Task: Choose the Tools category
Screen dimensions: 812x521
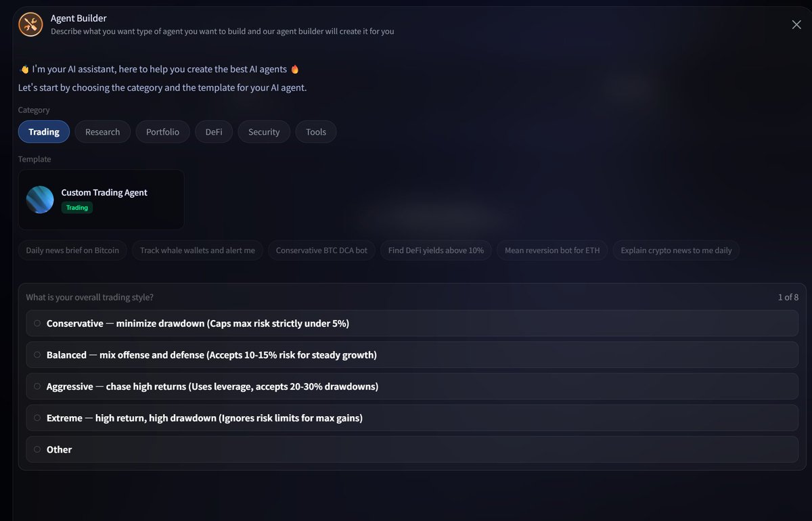Action: (x=316, y=132)
